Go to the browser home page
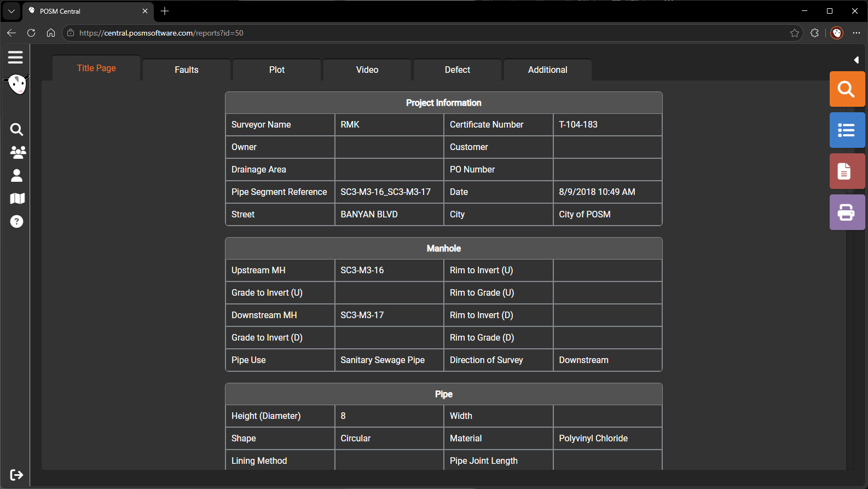This screenshot has height=489, width=868. point(51,33)
